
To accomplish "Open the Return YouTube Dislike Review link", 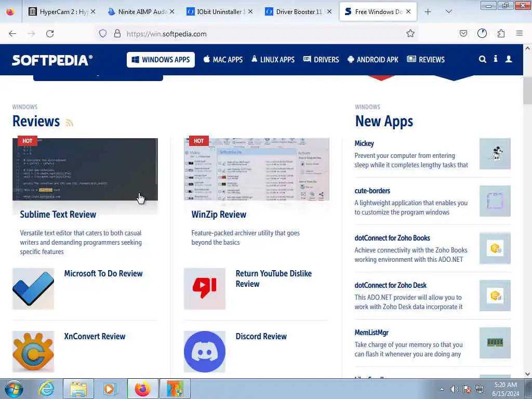I will point(274,278).
